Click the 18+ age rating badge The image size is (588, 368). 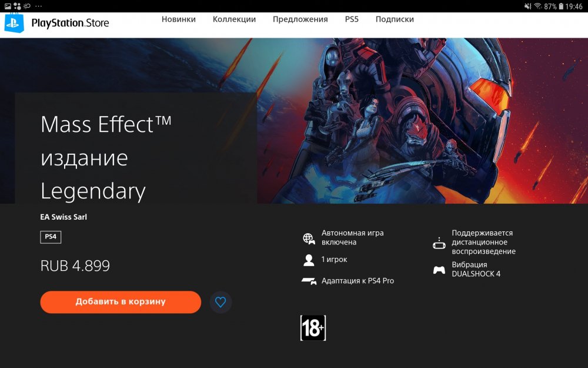click(x=313, y=329)
